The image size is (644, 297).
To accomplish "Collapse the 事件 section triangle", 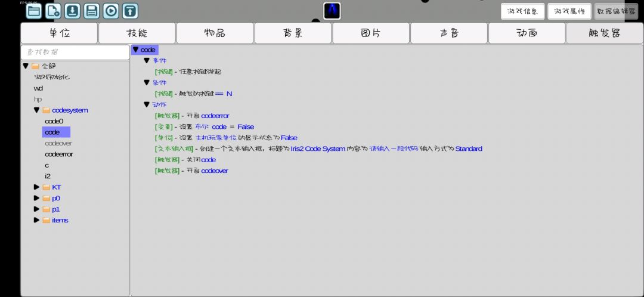I will (x=147, y=60).
